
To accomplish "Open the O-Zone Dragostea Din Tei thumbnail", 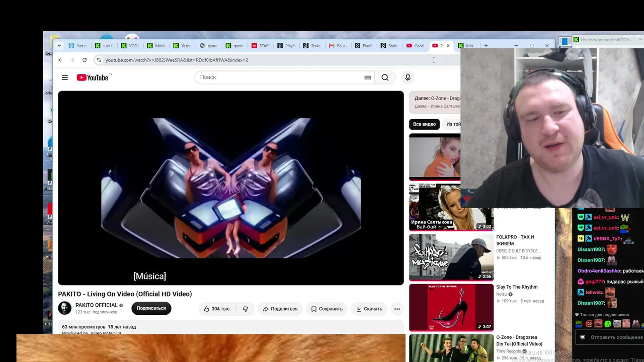I will click(x=451, y=348).
